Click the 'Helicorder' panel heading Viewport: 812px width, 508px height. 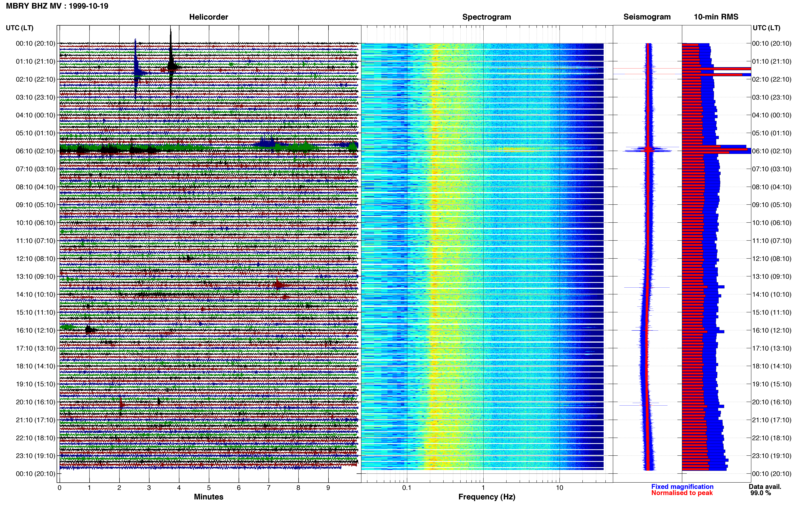pos(209,17)
